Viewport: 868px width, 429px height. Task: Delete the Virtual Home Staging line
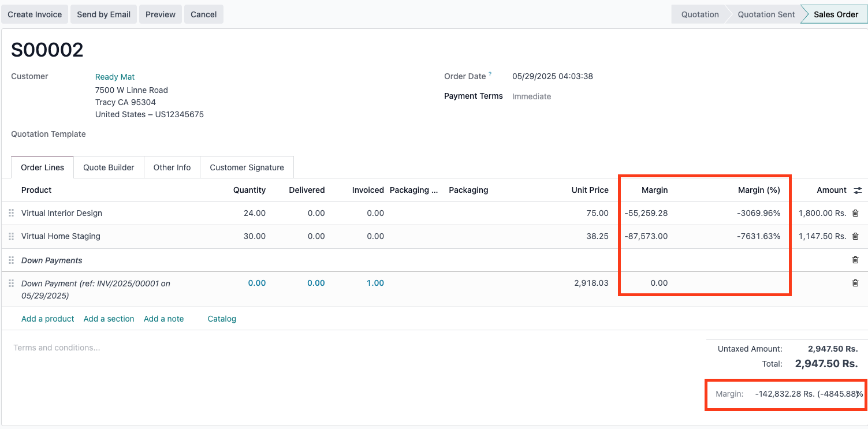pyautogui.click(x=855, y=236)
